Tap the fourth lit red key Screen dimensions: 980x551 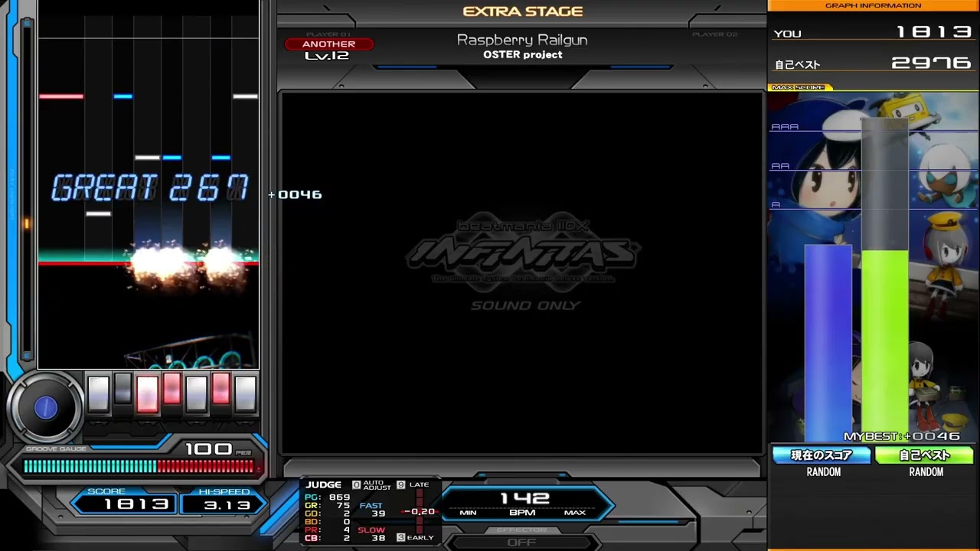tap(171, 388)
